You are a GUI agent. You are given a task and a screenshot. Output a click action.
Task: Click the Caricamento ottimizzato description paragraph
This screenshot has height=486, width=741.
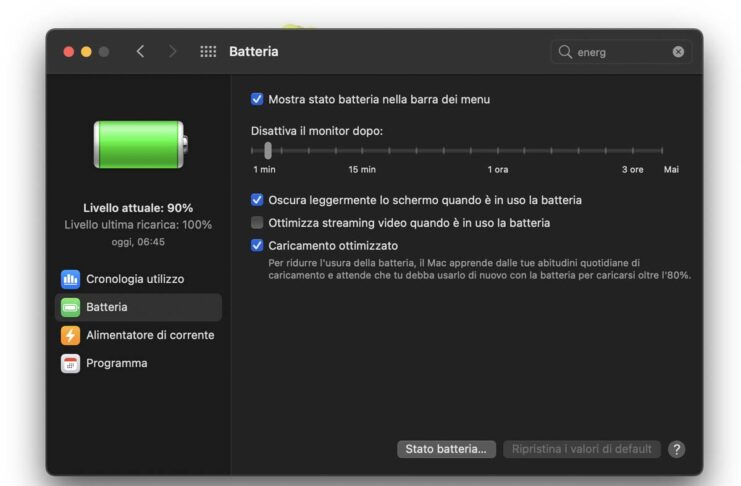pos(480,269)
